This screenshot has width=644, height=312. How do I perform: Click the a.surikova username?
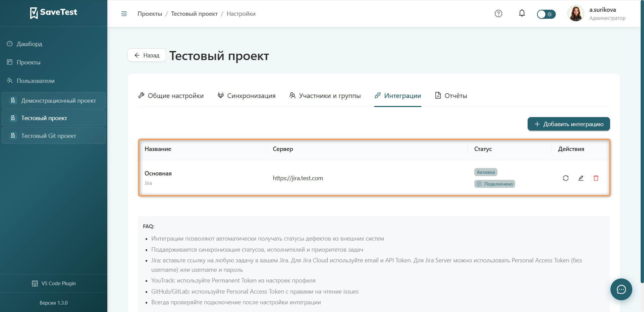pyautogui.click(x=602, y=10)
